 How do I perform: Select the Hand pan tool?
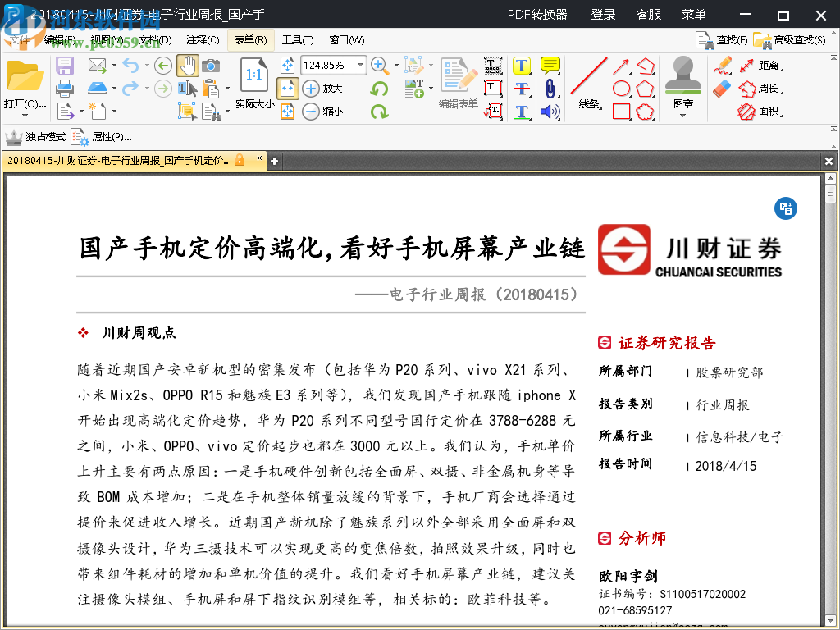[188, 66]
